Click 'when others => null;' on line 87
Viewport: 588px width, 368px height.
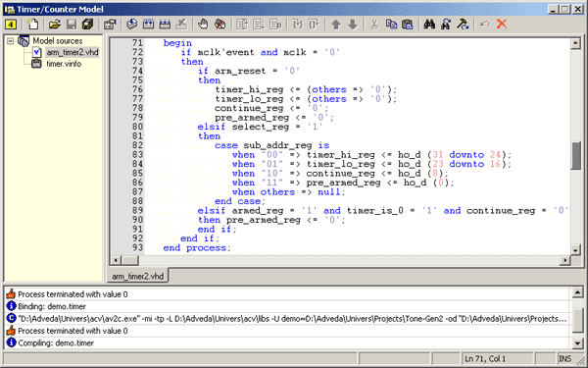[288, 192]
